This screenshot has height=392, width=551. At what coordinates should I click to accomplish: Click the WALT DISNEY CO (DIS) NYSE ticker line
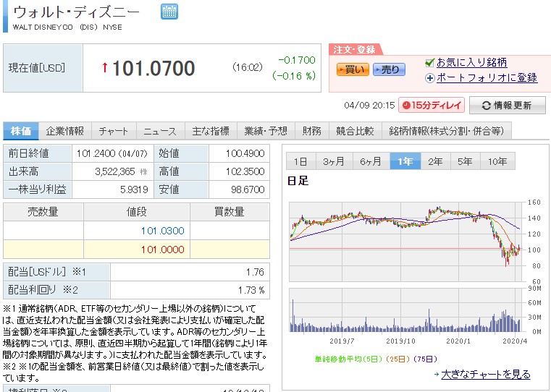[x=67, y=27]
